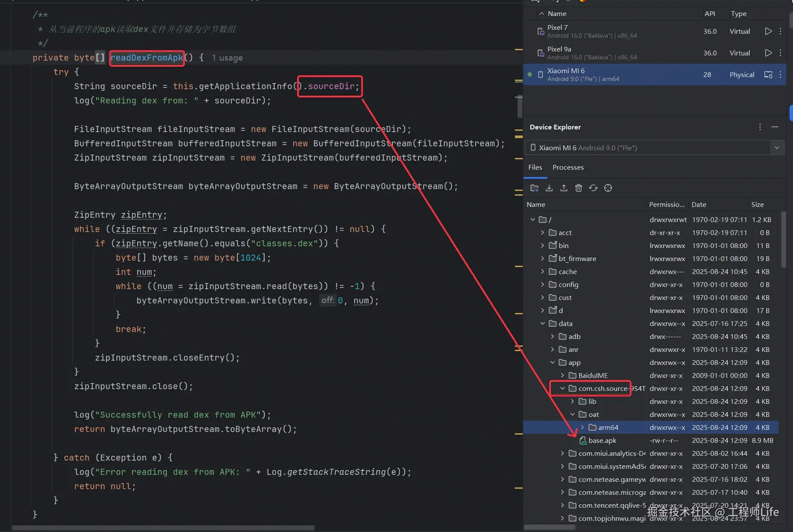
Task: Click the Date column header in file list
Action: point(699,205)
